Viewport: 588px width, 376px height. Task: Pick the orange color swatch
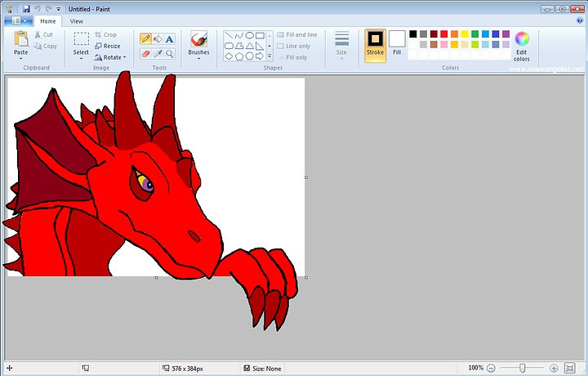pyautogui.click(x=455, y=34)
